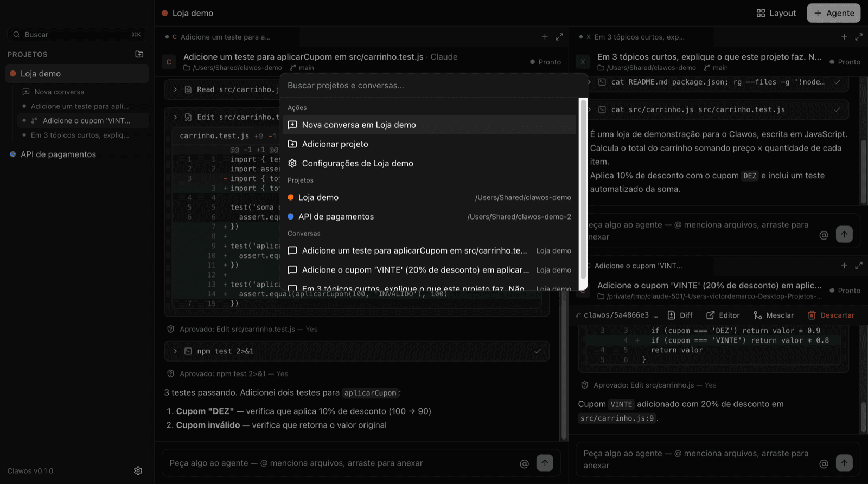This screenshot has width=868, height=484.
Task: Open the settings gear in the sidebar footer
Action: (138, 470)
